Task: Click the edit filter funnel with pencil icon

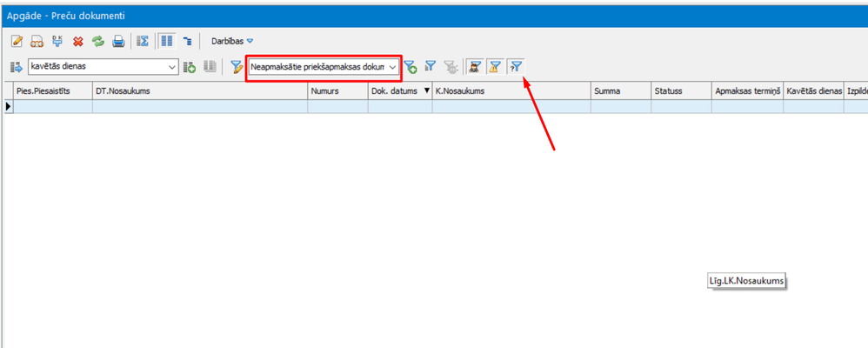Action: [x=237, y=68]
